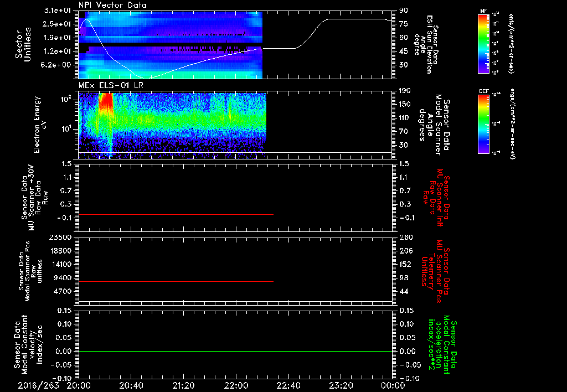
Task: Click the "260" telemetry position tick
Action: coord(405,238)
